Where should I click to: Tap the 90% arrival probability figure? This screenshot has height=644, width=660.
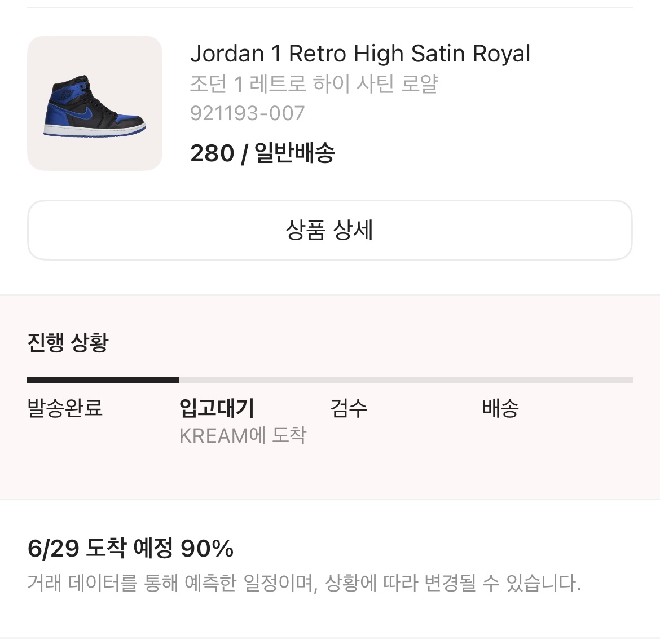click(206, 548)
